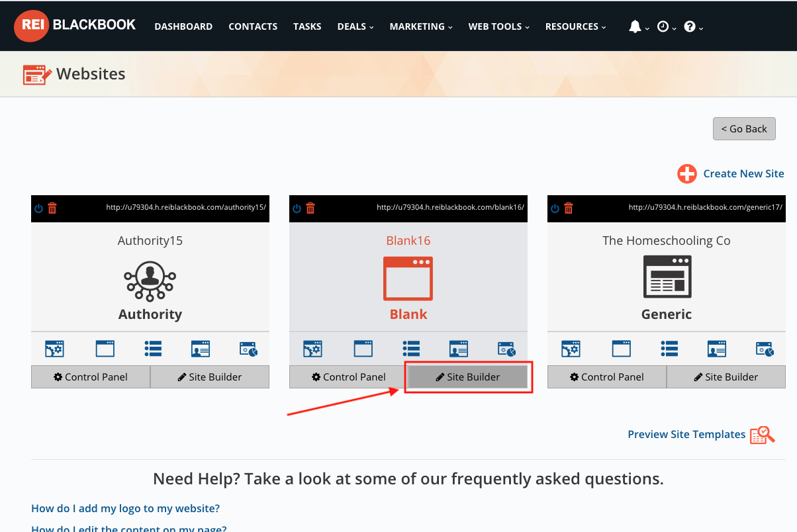Expand the Resources menu
Image resolution: width=797 pixels, height=532 pixels.
click(x=576, y=26)
